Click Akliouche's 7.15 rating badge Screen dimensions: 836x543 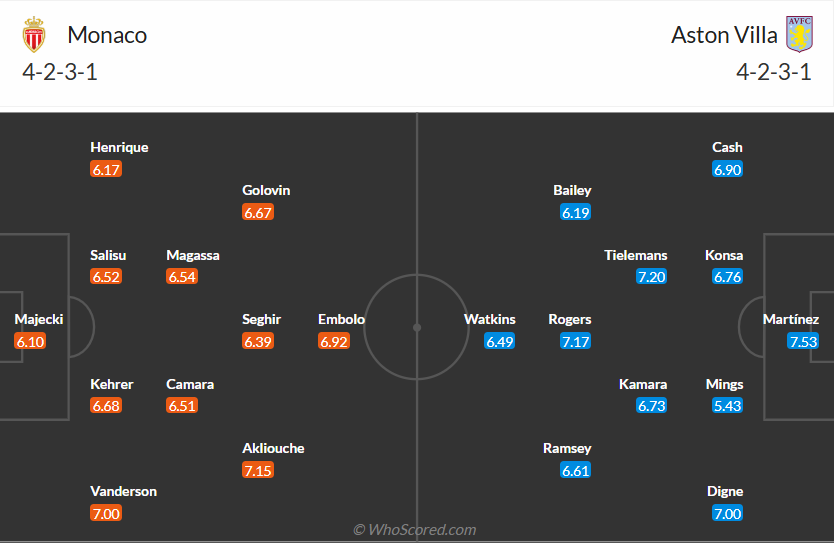coord(258,470)
